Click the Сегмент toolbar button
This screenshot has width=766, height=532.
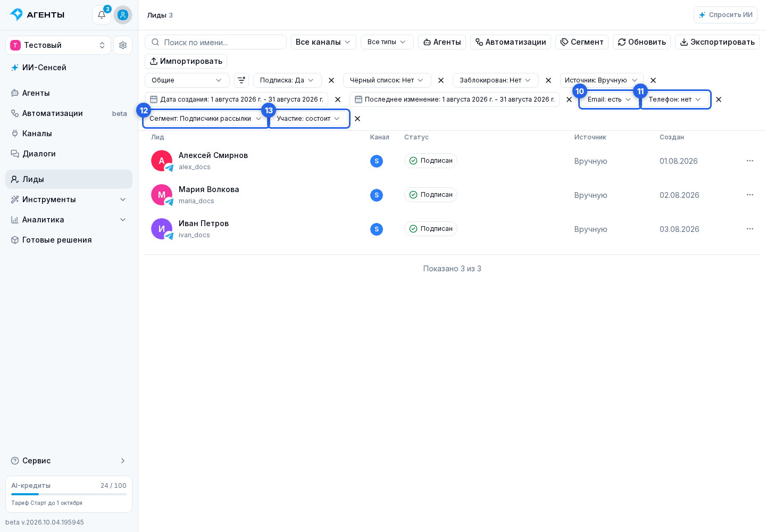pyautogui.click(x=582, y=42)
